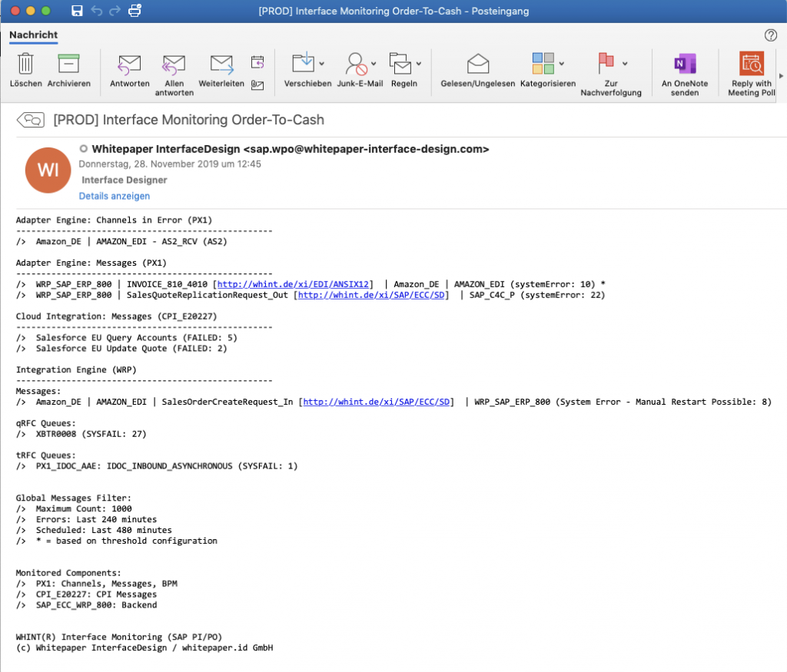Screen dimensions: 787x672
Task: Click the Junk-E-Mail icon
Action: click(357, 64)
